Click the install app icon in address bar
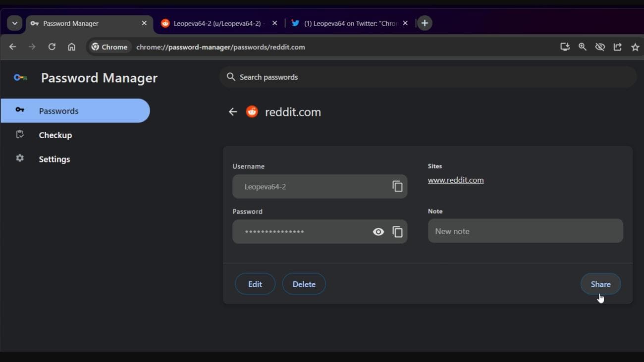Image resolution: width=644 pixels, height=362 pixels. pyautogui.click(x=564, y=47)
